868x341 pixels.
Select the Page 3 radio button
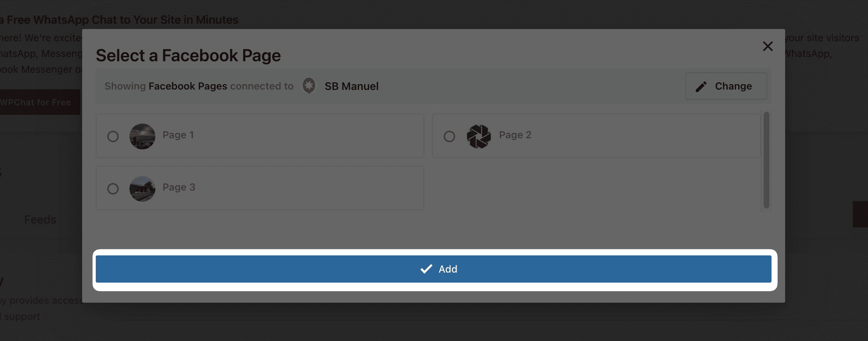coord(113,189)
